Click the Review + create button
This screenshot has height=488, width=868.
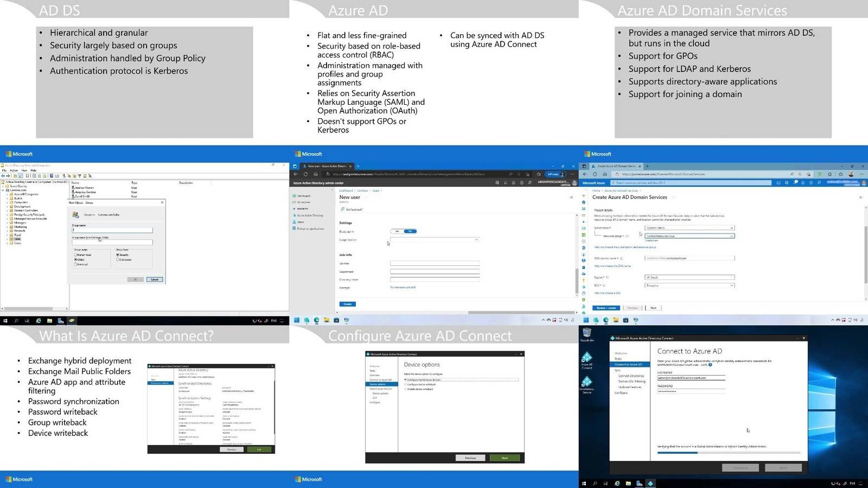607,308
